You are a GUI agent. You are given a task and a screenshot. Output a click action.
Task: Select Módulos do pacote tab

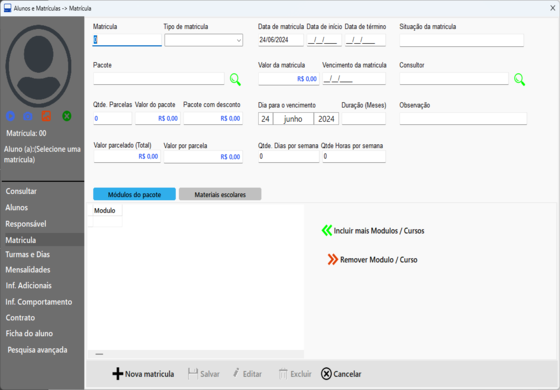click(x=134, y=194)
